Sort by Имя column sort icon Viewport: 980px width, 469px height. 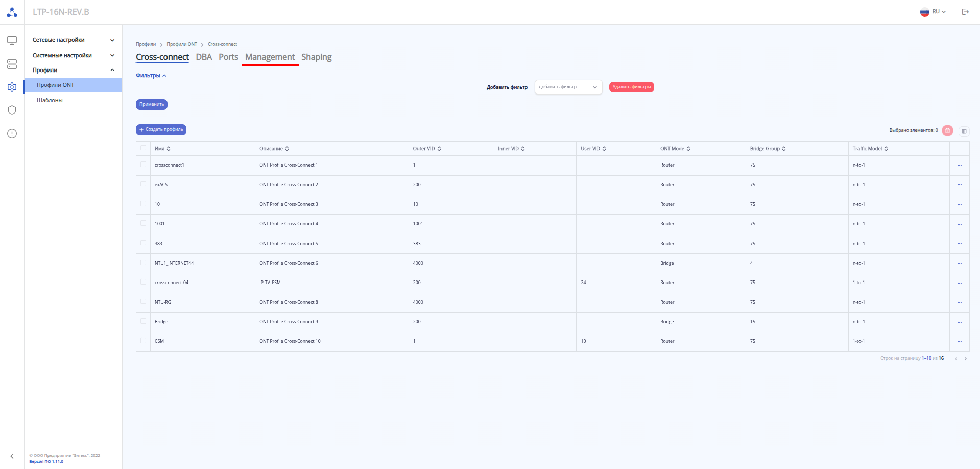tap(169, 149)
